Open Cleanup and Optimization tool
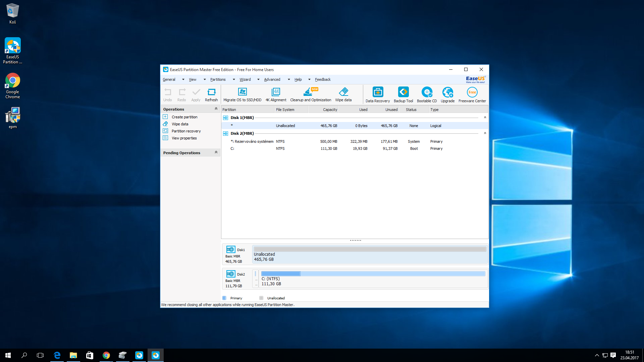 (x=311, y=95)
